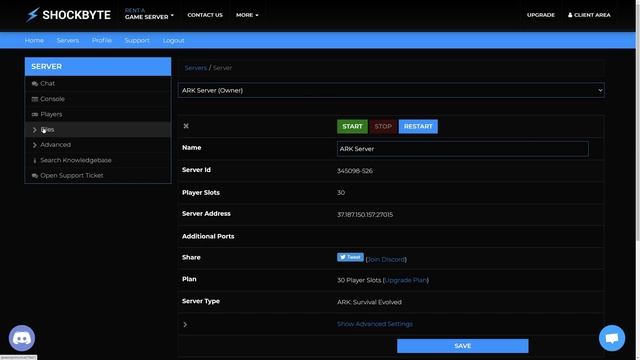Click the Chat icon in the sidebar

click(x=35, y=84)
